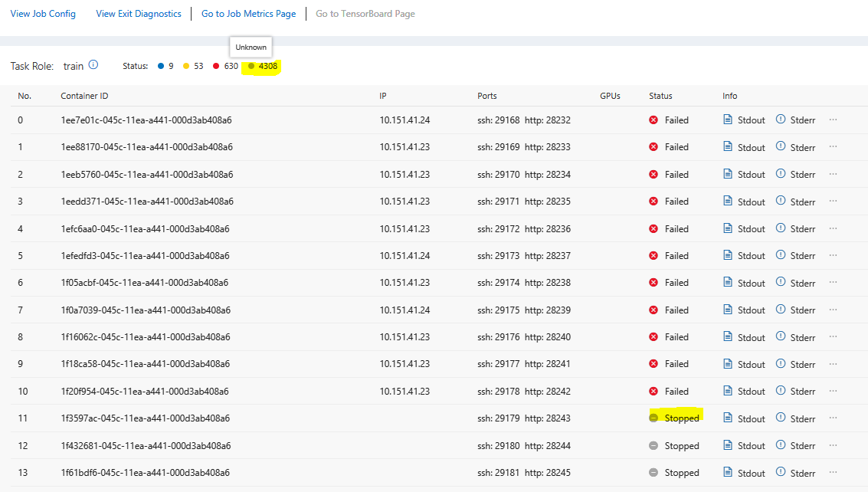Image resolution: width=868 pixels, height=492 pixels.
Task: Open Stderr icon for task 4
Action: point(781,228)
